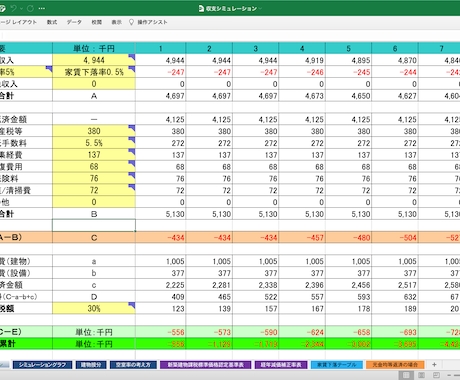The height and width of the screenshot is (380, 460).
Task: Switch to the 数式 ribbon tab
Action: coord(52,22)
